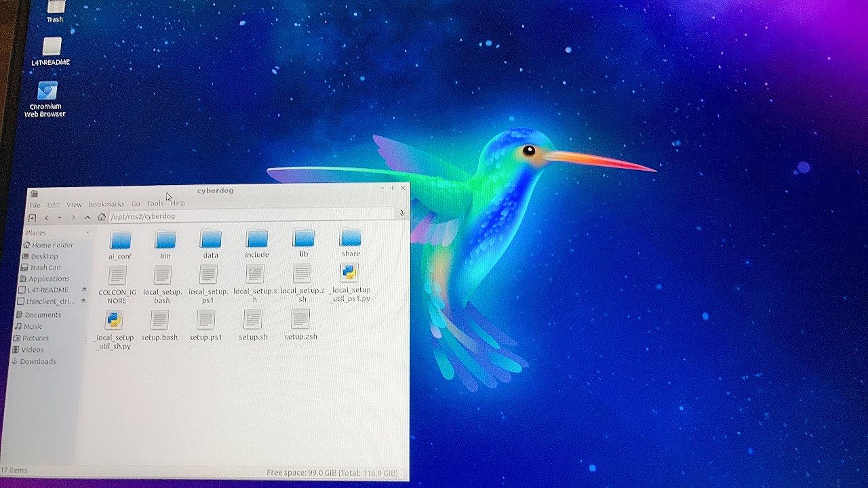868x488 pixels.
Task: Open L4T-README on the desktop
Action: [x=52, y=51]
